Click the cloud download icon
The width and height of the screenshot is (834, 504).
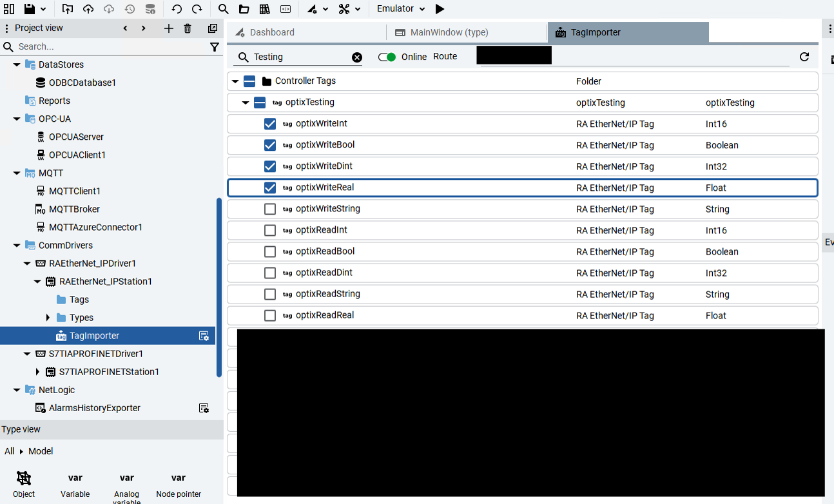[x=109, y=9]
